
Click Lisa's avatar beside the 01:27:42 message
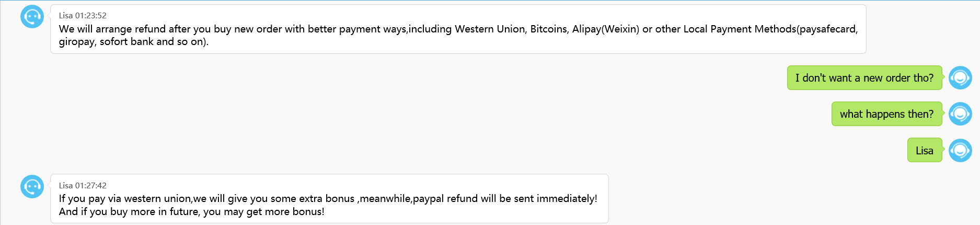pyautogui.click(x=32, y=186)
